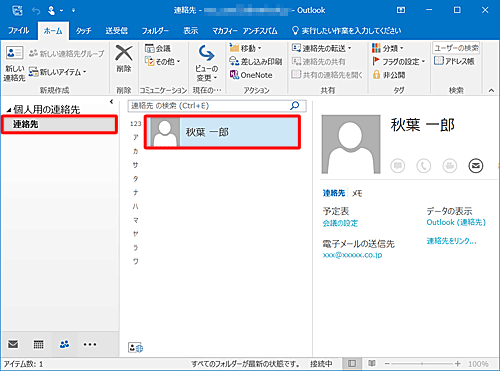Click the zoom slider in status bar

(422, 364)
